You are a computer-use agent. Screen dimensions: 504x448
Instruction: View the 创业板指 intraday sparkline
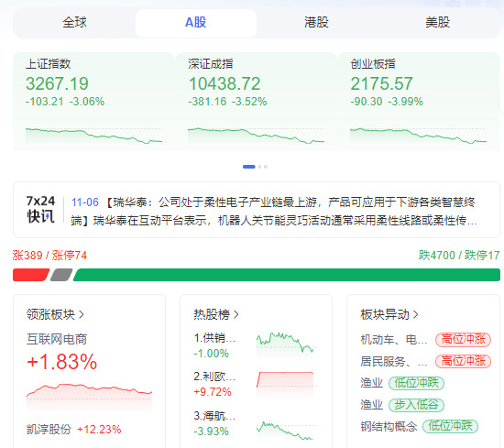(418, 135)
